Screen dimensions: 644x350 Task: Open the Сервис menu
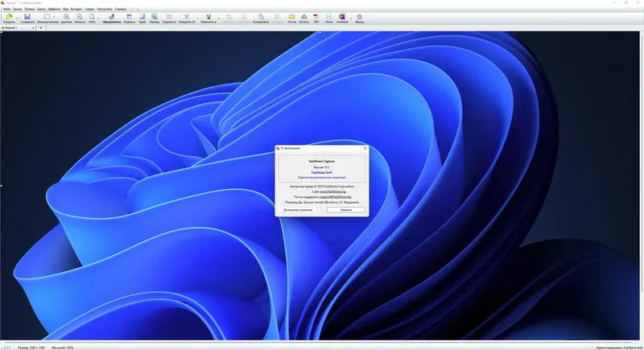point(89,9)
